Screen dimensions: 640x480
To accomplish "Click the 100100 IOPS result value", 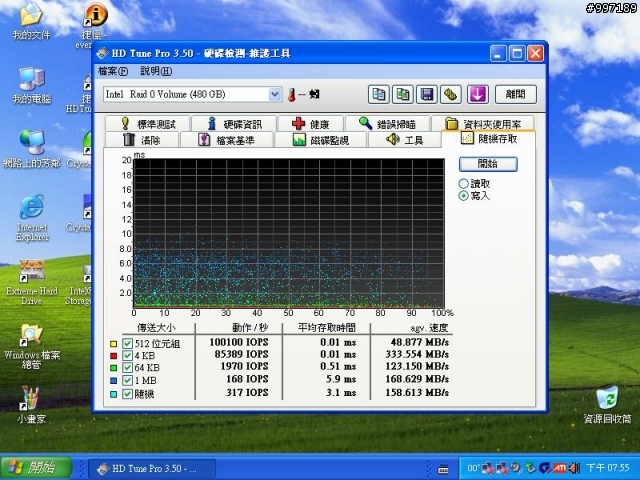I will point(239,342).
